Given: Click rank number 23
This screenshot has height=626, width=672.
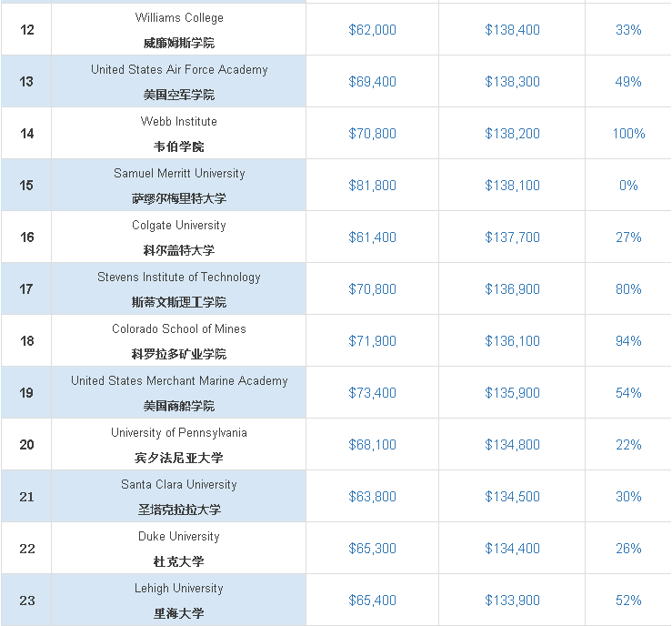Looking at the screenshot, I should 26,601.
